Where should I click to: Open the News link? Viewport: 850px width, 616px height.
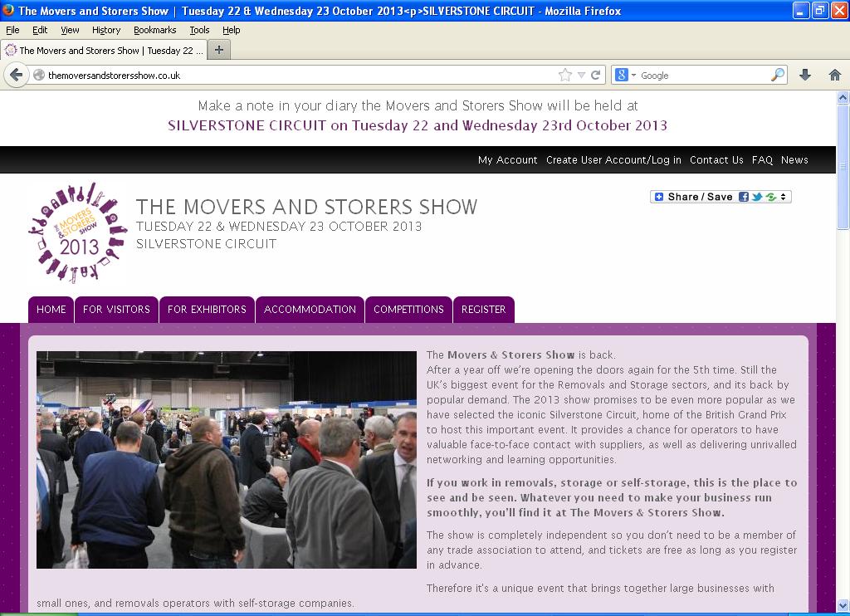pyautogui.click(x=794, y=160)
